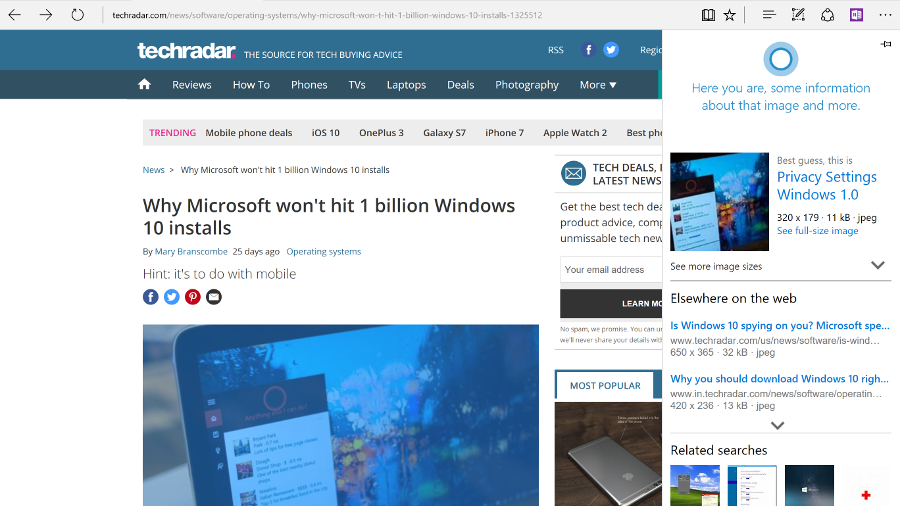This screenshot has height=506, width=900.
Task: Go back to the previous page
Action: [x=14, y=15]
